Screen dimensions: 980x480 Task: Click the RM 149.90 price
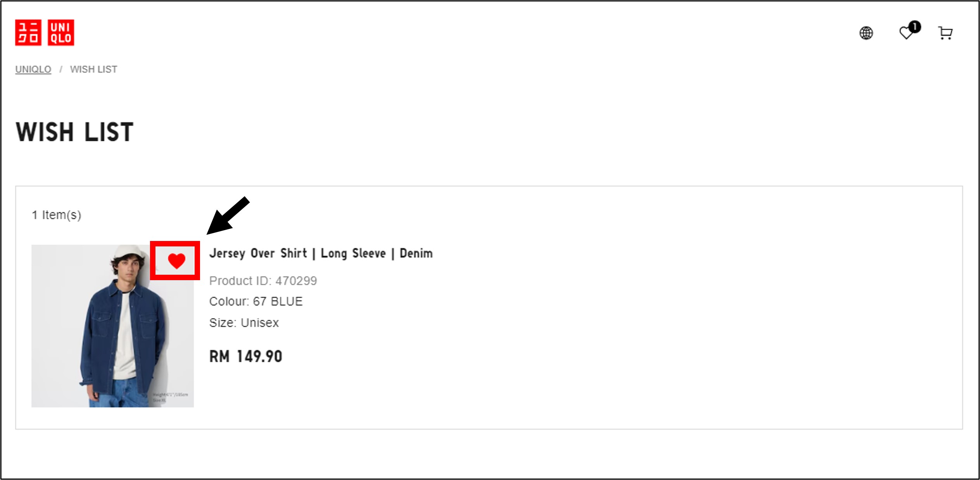point(246,356)
